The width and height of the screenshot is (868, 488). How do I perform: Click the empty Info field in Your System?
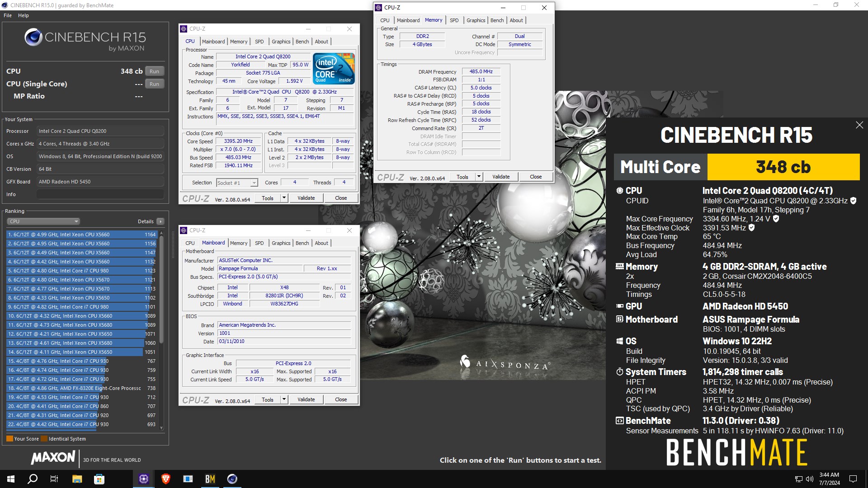100,194
